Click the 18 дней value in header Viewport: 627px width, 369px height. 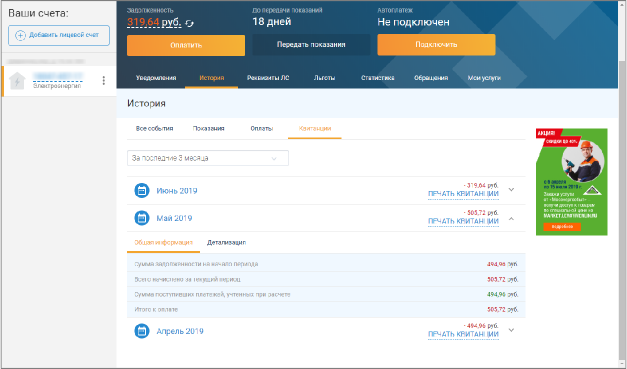272,22
